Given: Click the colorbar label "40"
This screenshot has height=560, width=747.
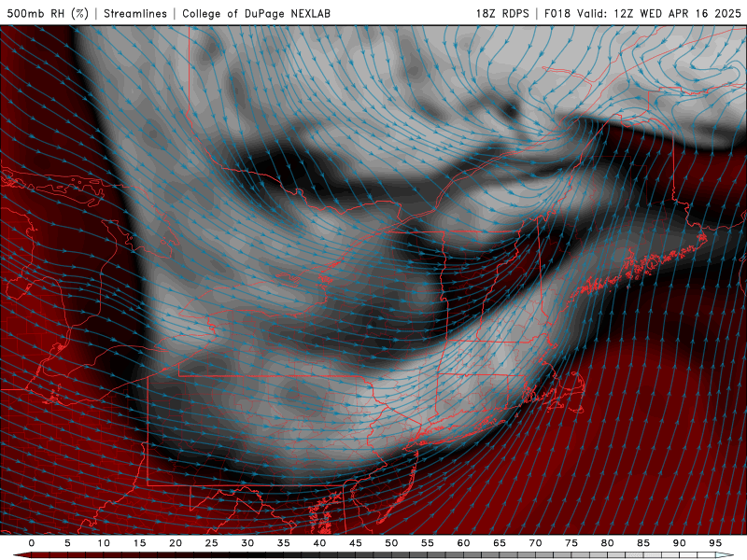Looking at the screenshot, I should 319,543.
